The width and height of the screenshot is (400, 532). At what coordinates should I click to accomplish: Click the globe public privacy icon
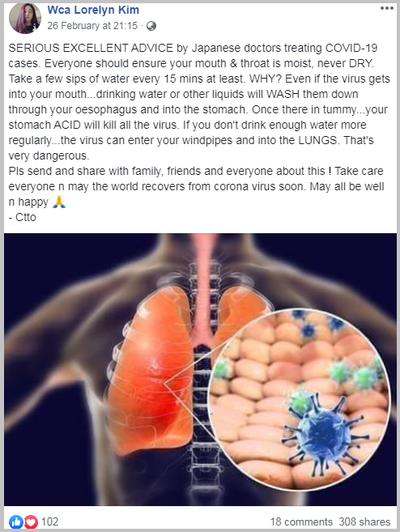coord(151,26)
